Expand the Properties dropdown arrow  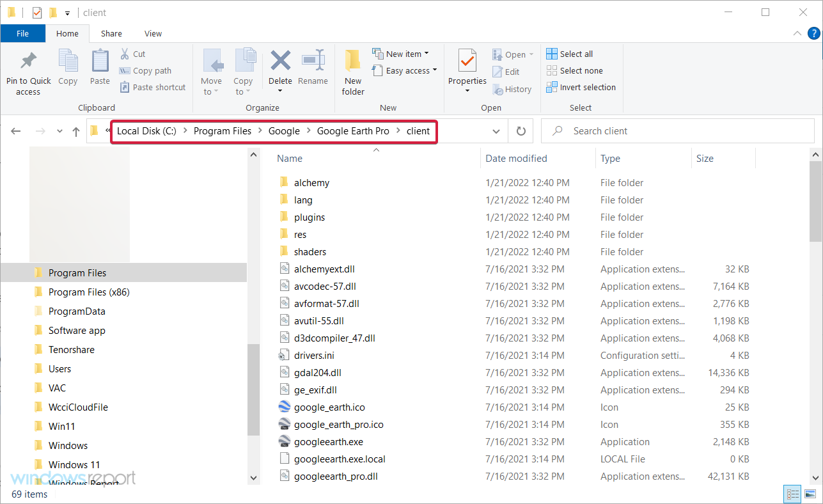(x=467, y=91)
